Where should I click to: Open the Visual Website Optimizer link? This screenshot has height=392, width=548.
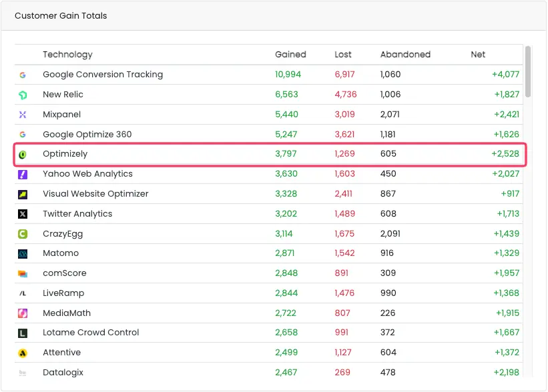point(95,193)
